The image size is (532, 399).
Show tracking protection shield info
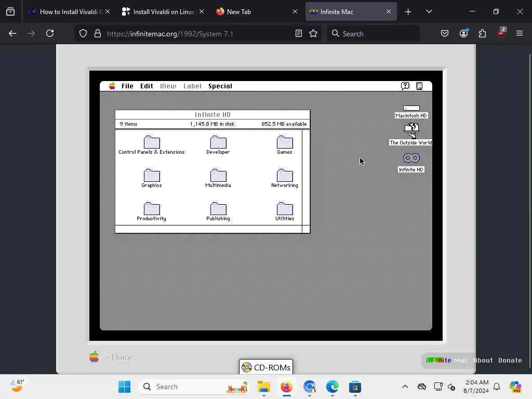83,34
